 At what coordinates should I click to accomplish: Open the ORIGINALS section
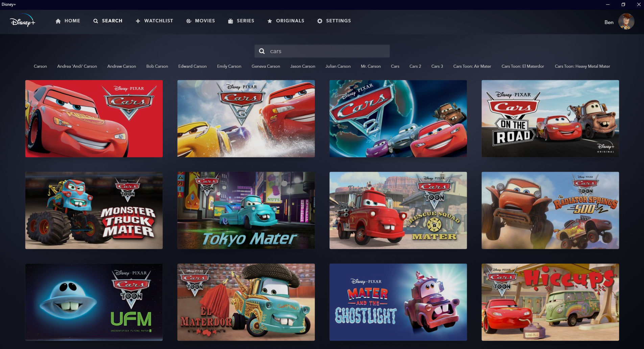tap(290, 21)
